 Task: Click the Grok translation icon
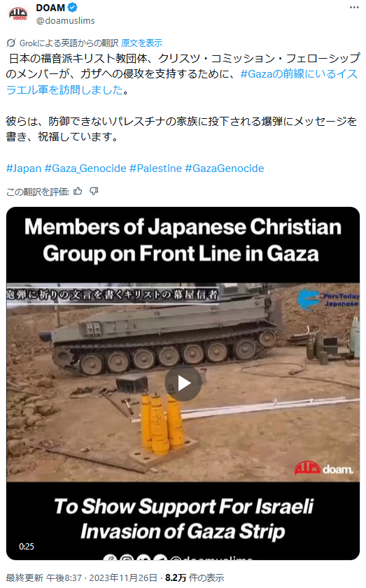tap(11, 43)
